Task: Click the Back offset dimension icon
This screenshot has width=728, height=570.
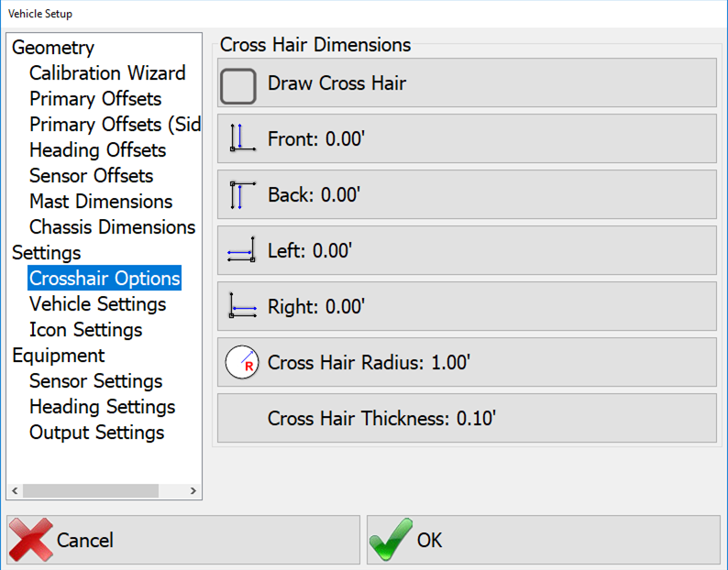Action: [x=243, y=195]
